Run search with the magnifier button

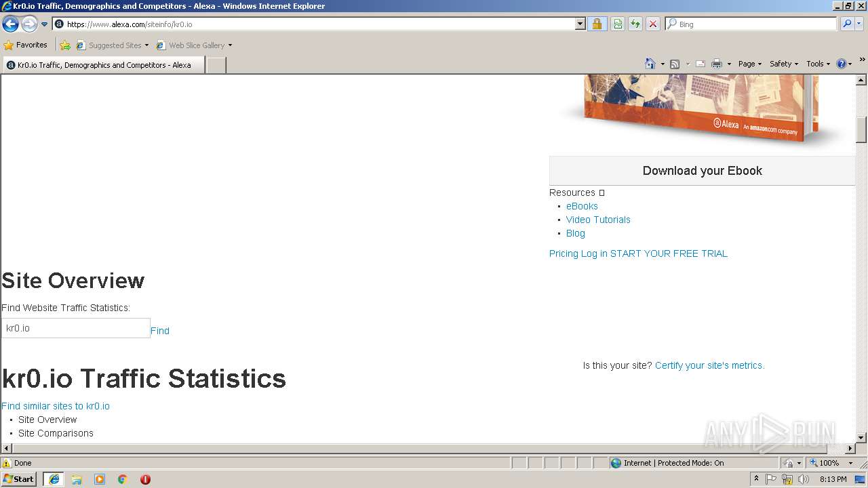pyautogui.click(x=847, y=24)
